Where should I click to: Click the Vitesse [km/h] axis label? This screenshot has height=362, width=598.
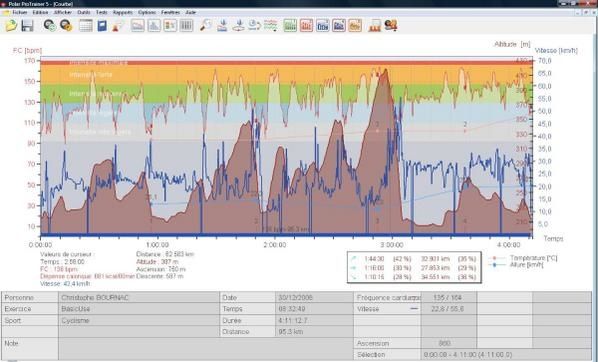pyautogui.click(x=556, y=50)
